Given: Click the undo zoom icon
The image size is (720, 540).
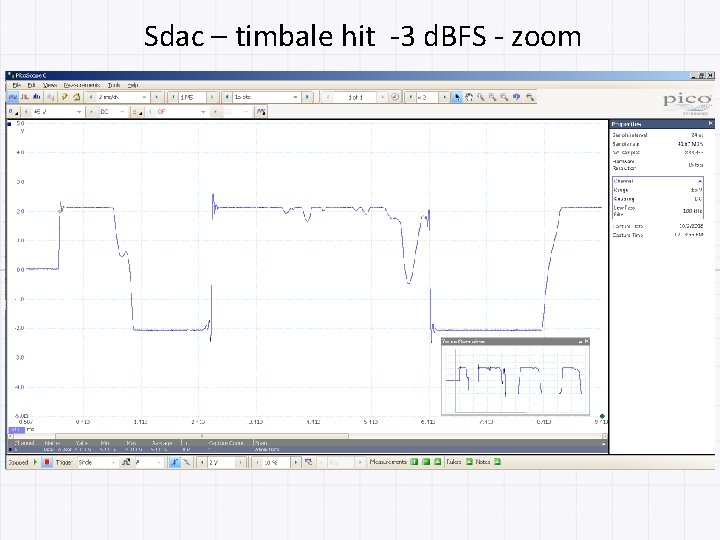Looking at the screenshot, I should pyautogui.click(x=517, y=97).
